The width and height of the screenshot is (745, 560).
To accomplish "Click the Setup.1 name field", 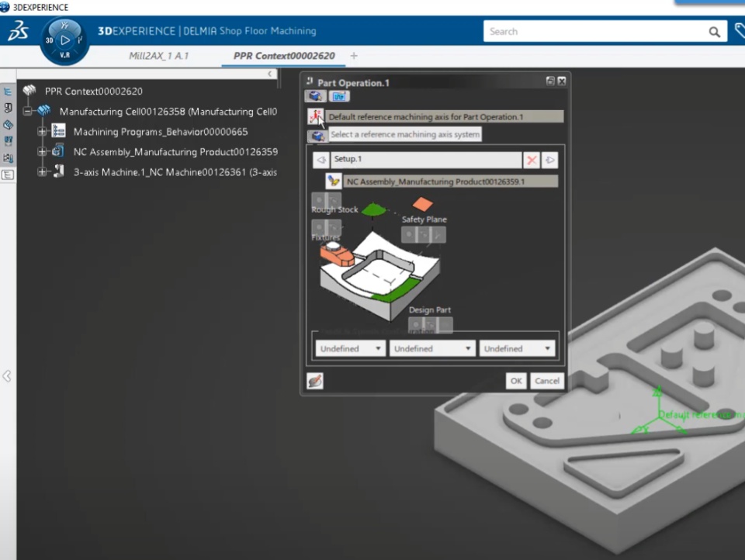I will [426, 159].
